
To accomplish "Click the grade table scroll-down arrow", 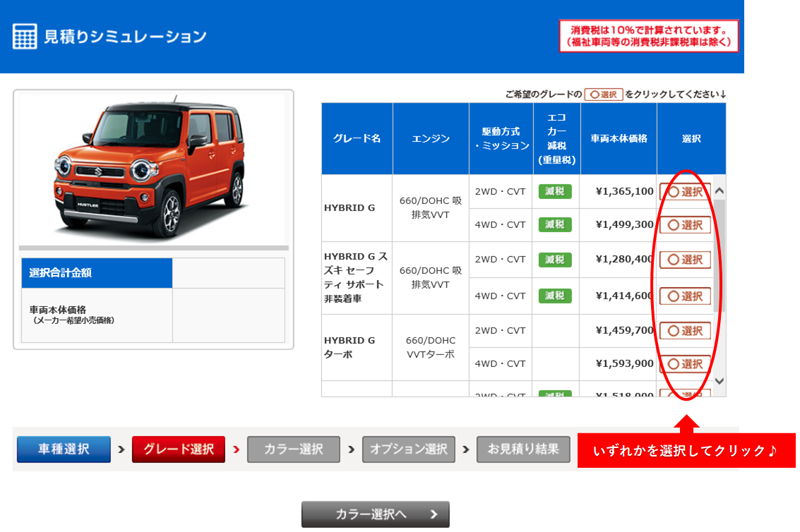I will coord(720,381).
